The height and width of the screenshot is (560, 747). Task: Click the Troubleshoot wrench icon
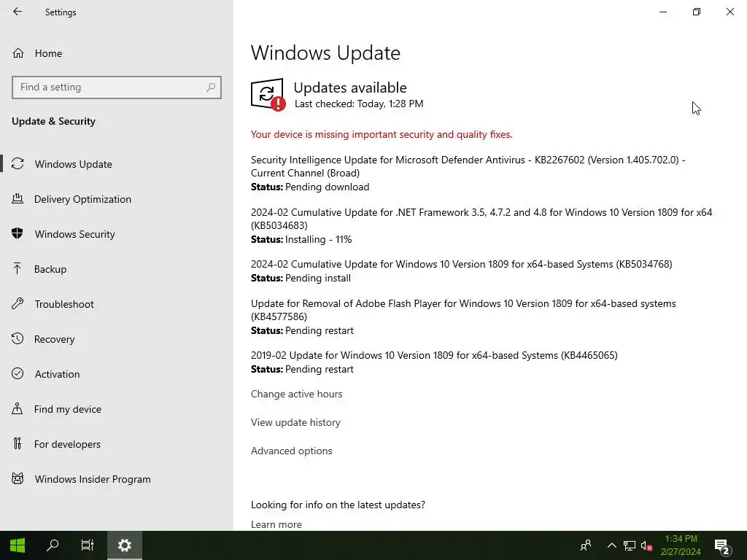18,303
